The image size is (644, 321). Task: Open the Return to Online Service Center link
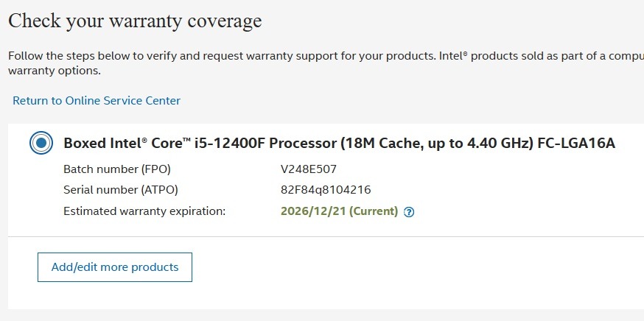click(x=97, y=101)
